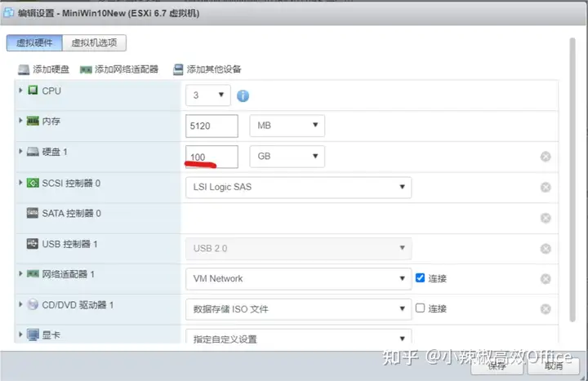Click the 显卡 monitor icon
The width and height of the screenshot is (588, 381).
(x=33, y=334)
